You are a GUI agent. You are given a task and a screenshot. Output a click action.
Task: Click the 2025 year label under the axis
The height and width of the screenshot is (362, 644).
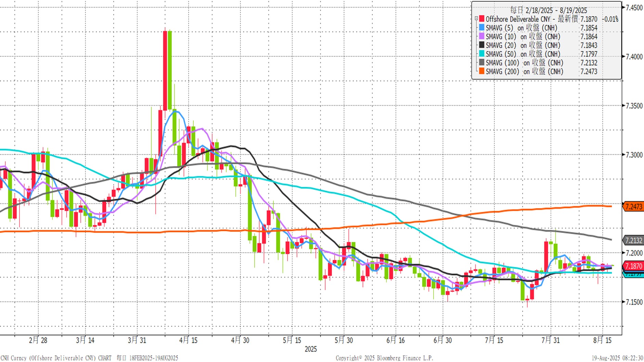coord(311,349)
